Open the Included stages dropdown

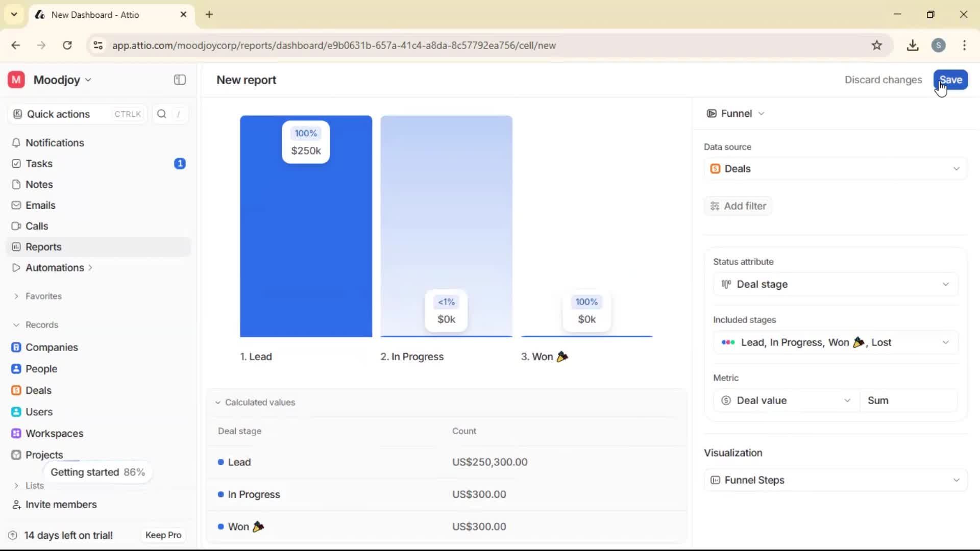click(835, 342)
